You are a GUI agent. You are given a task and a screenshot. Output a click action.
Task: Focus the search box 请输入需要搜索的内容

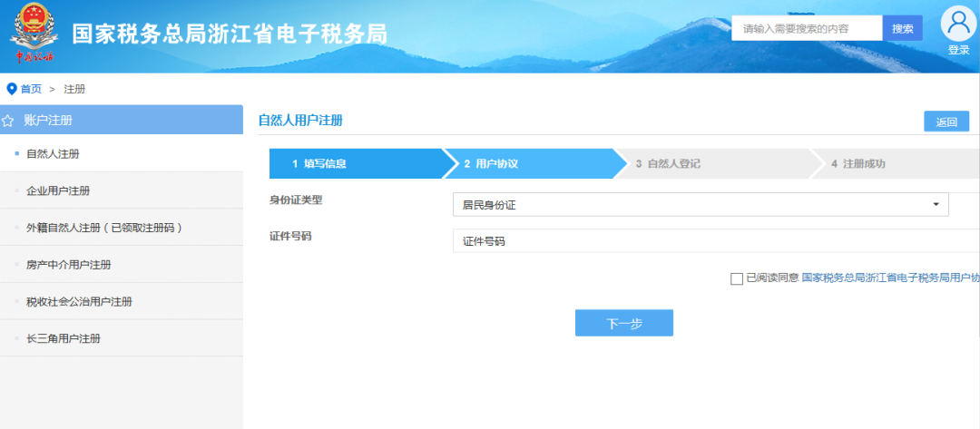[x=807, y=29]
